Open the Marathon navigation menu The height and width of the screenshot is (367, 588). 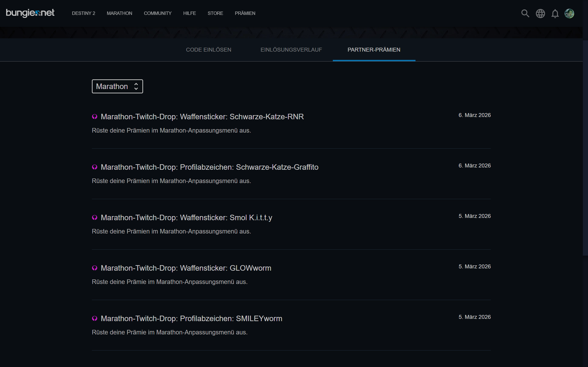coord(119,13)
